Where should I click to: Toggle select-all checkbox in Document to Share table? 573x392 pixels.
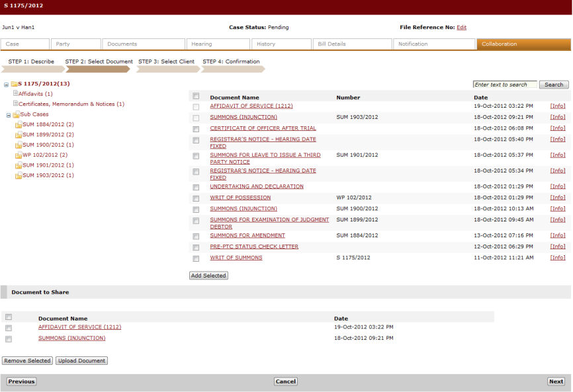(9, 317)
